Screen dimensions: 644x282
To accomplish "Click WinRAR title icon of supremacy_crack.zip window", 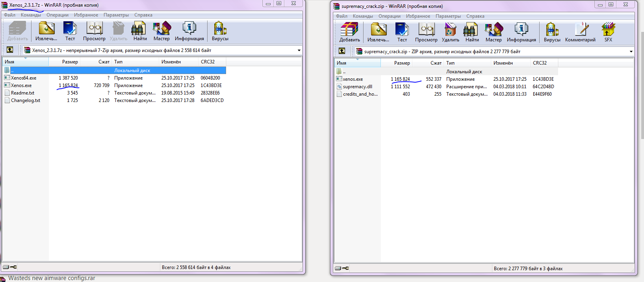I will (336, 6).
